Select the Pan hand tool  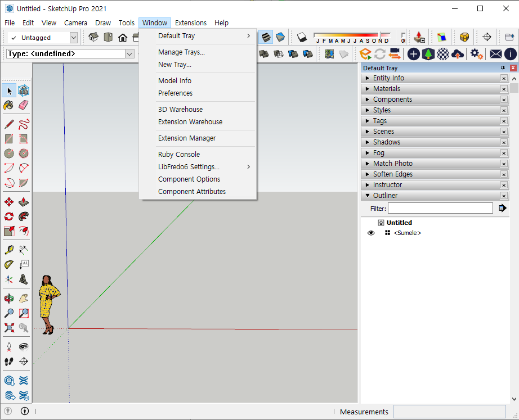[x=24, y=299]
